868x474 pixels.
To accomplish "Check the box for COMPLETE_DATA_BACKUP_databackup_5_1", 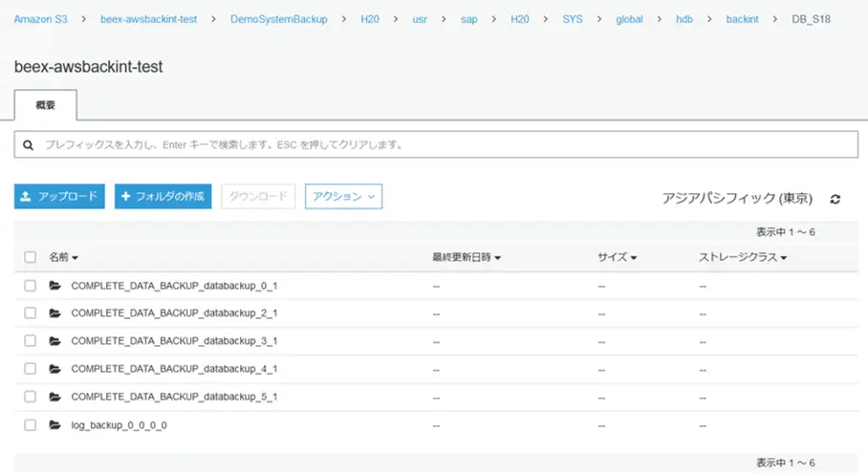I will pos(30,397).
